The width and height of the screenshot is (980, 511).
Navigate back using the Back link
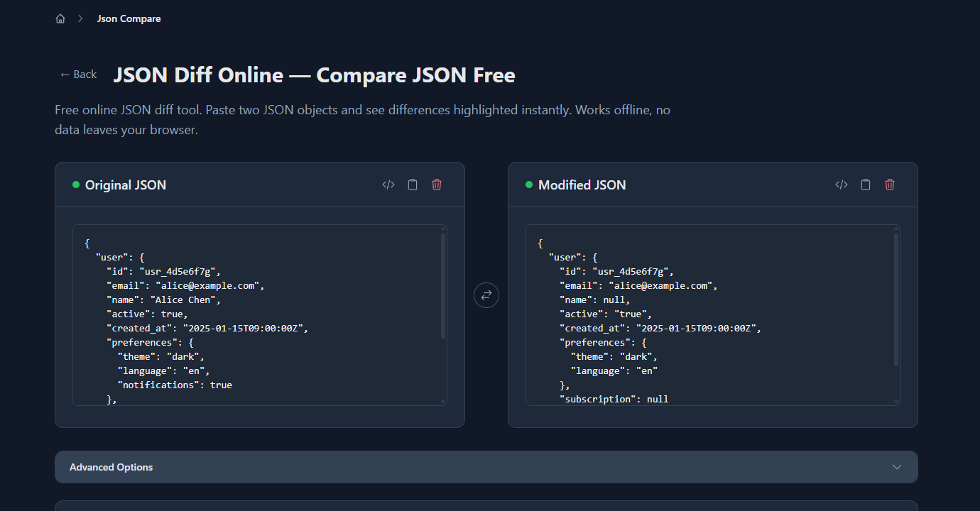pos(77,74)
